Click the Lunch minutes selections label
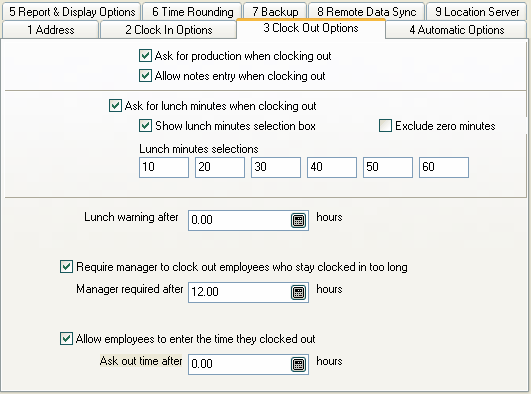 coord(199,149)
